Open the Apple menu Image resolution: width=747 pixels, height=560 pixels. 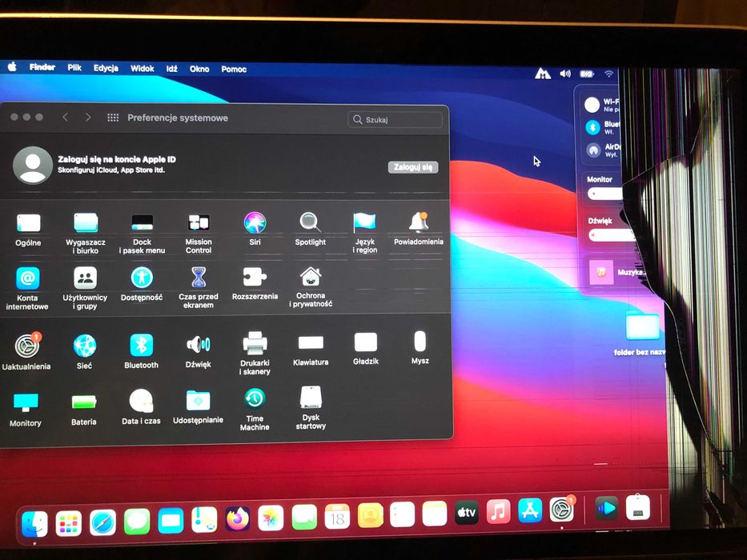tap(12, 67)
